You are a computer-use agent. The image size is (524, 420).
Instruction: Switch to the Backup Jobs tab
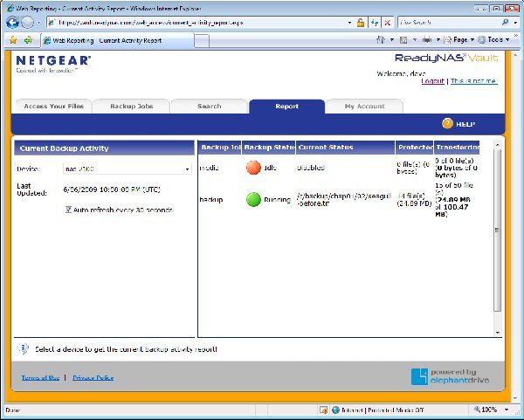(131, 107)
